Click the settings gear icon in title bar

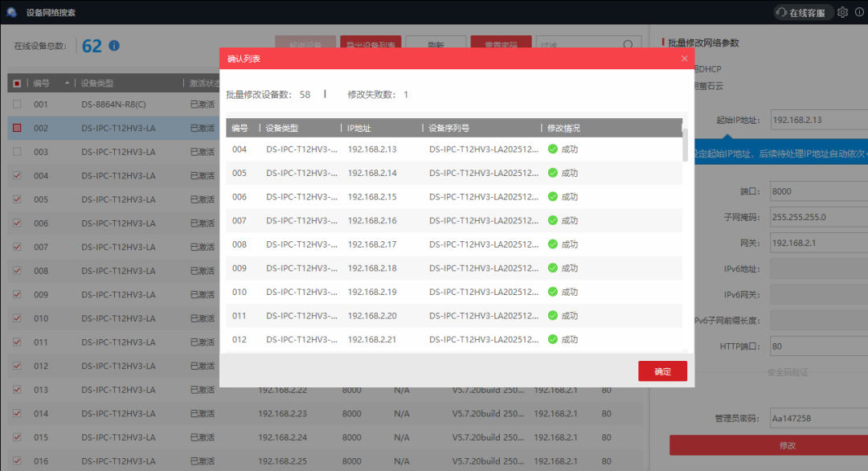tap(842, 12)
